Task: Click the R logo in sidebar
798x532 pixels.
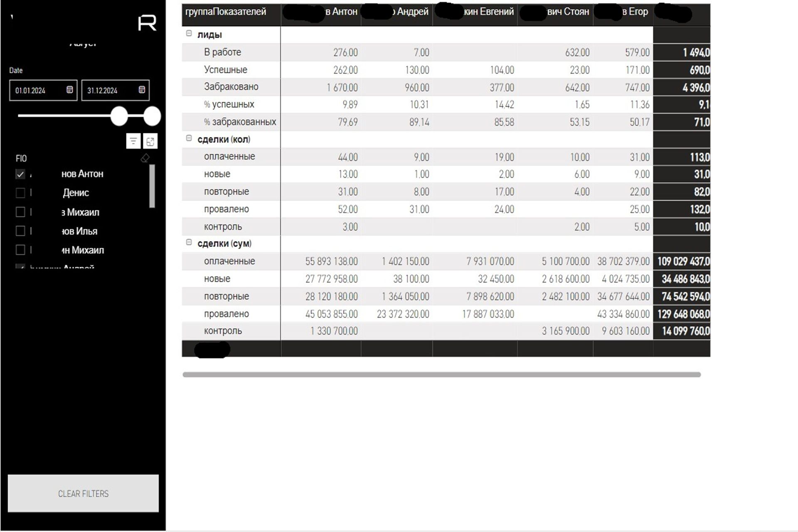Action: tap(147, 23)
